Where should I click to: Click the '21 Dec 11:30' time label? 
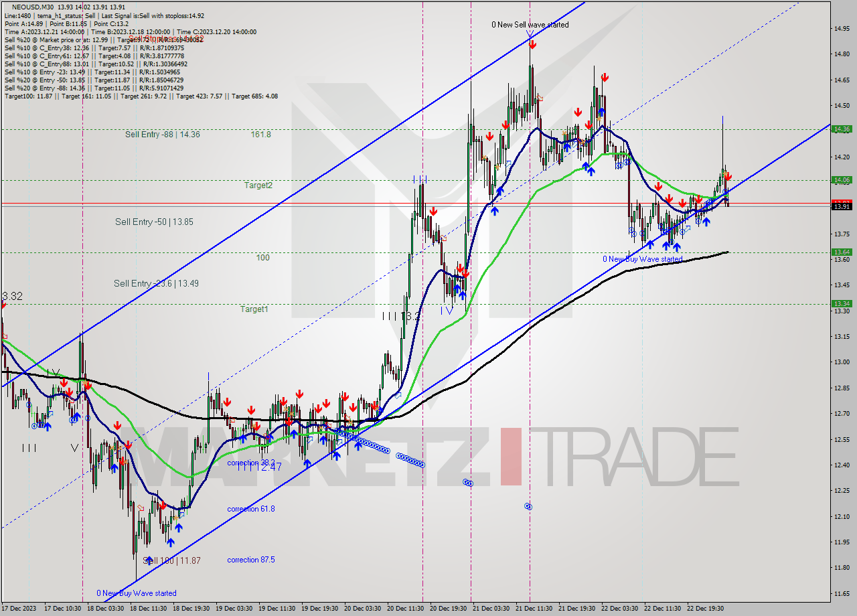click(533, 609)
